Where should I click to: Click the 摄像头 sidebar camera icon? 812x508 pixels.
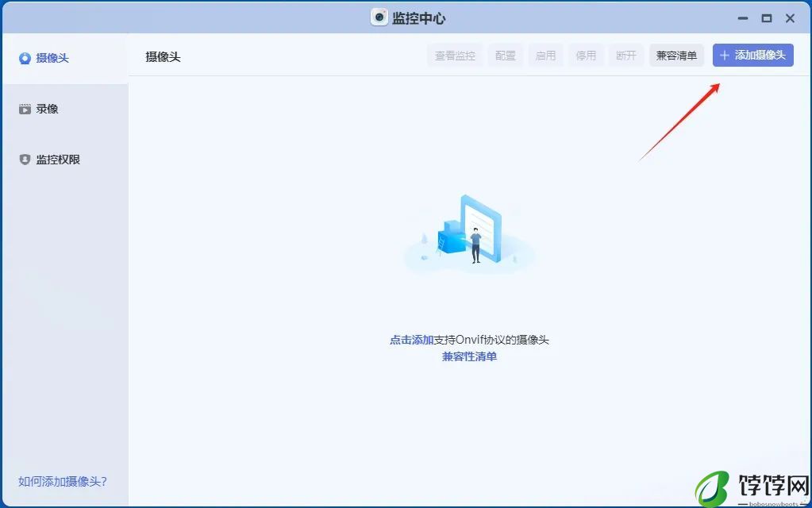point(25,58)
